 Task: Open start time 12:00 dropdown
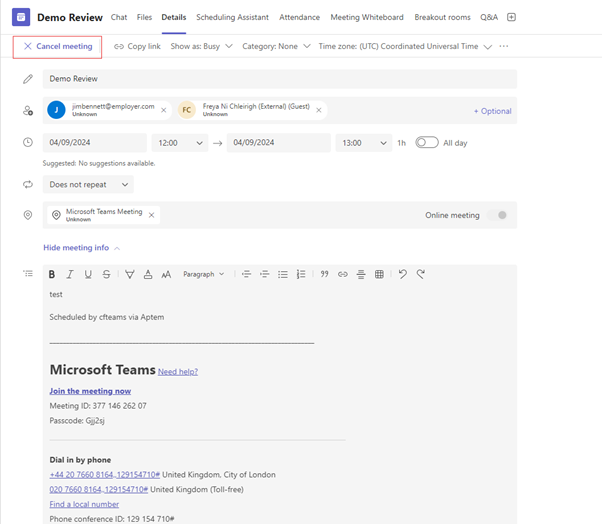pos(180,143)
